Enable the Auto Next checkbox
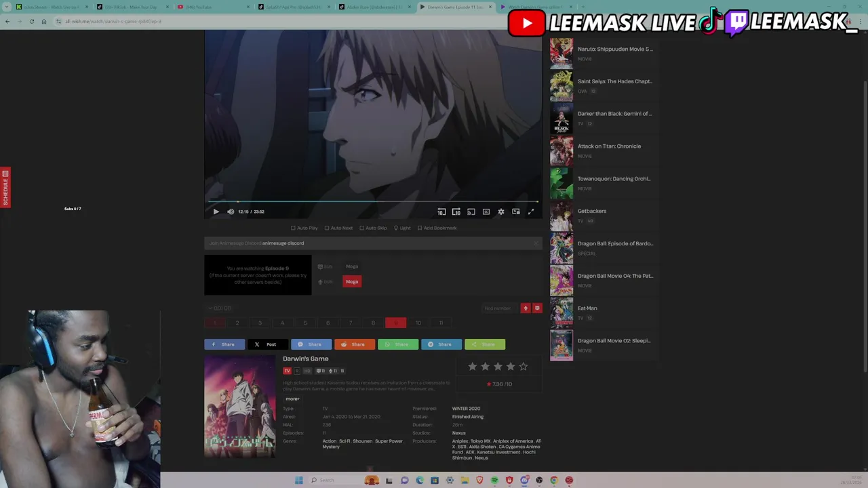This screenshot has width=868, height=488. pos(338,228)
